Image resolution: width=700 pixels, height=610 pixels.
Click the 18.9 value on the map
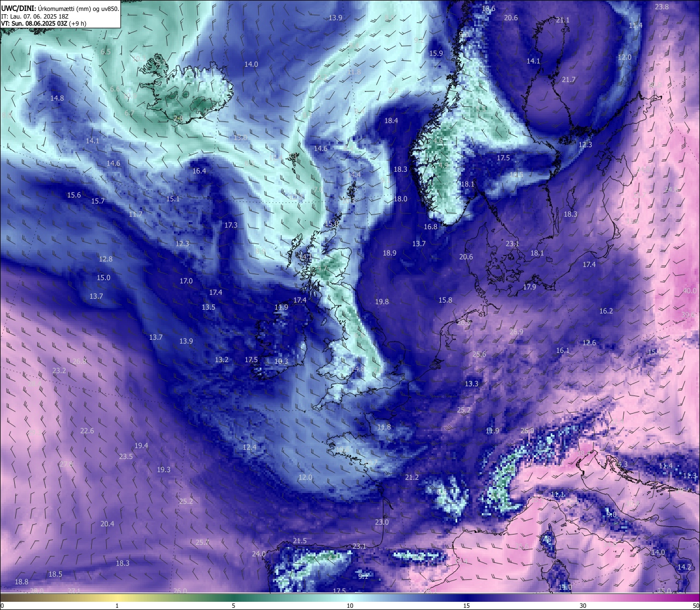pyautogui.click(x=389, y=253)
